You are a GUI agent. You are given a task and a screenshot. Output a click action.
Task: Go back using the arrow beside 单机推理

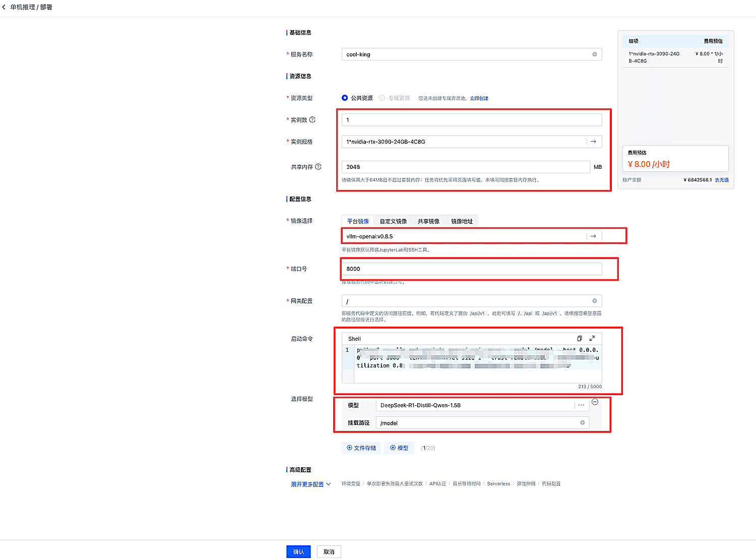(4, 7)
